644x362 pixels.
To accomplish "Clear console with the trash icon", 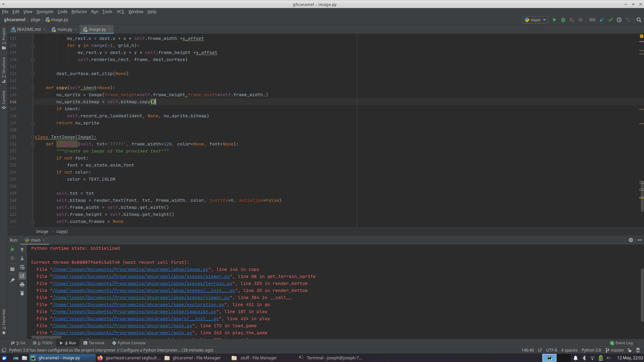I will pos(22,293).
